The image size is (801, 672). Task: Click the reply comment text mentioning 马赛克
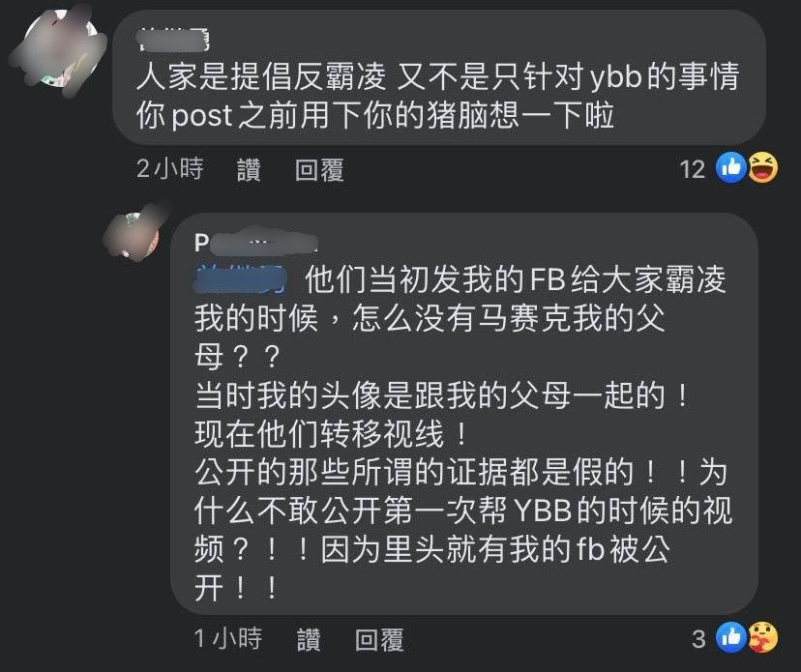[430, 317]
